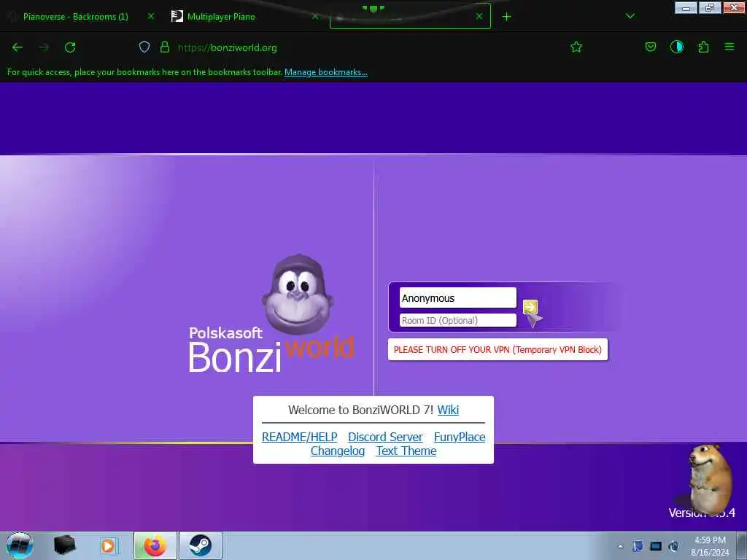Screen dimensions: 747x560
Task: Open the Wiki link
Action: 448,410
